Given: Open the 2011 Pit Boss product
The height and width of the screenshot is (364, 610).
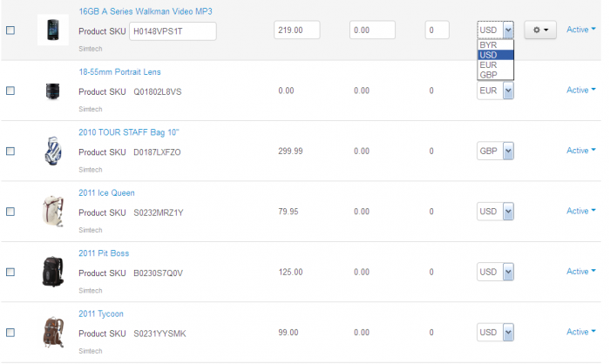Looking at the screenshot, I should click(104, 253).
